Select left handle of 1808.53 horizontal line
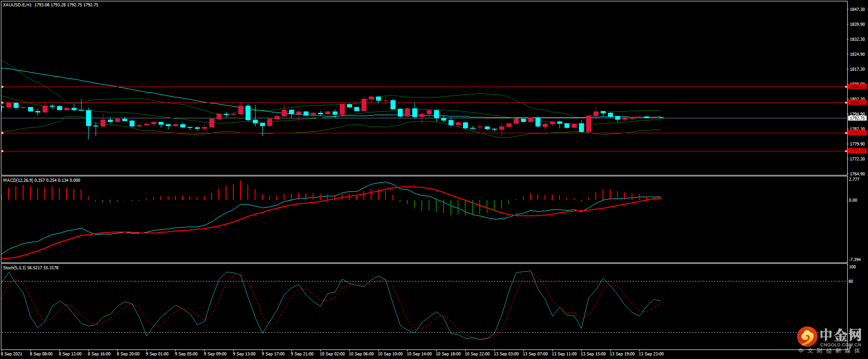 point(2,87)
